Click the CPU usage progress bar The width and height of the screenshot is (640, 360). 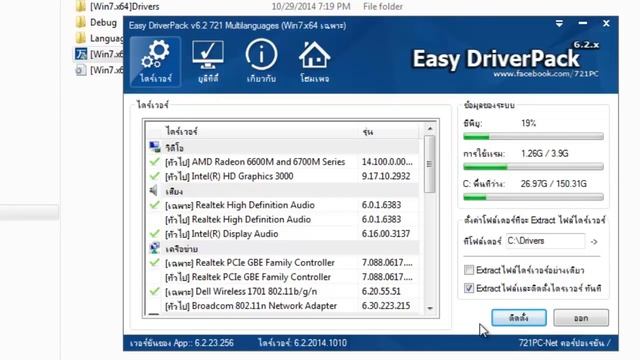click(533, 136)
